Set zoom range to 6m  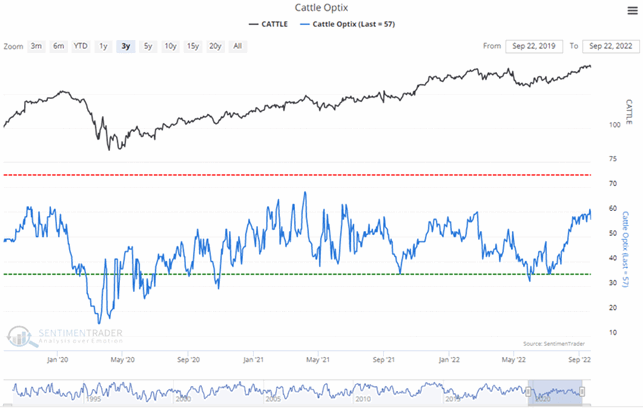[x=58, y=46]
